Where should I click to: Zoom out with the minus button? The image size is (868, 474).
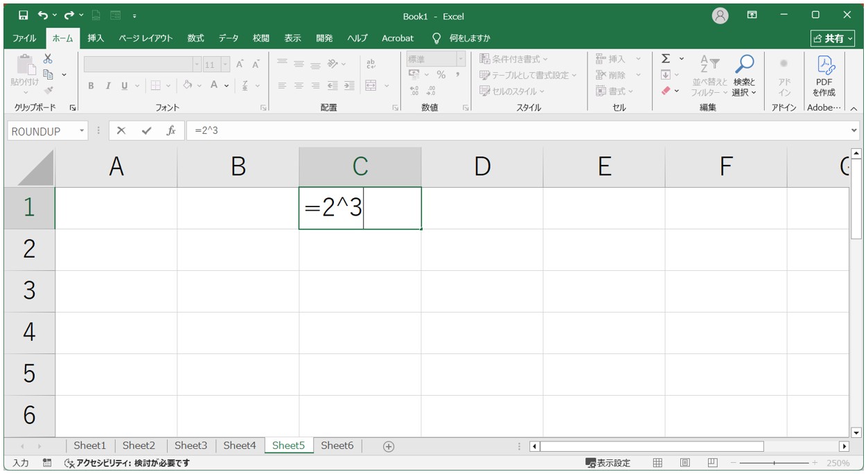tap(733, 462)
